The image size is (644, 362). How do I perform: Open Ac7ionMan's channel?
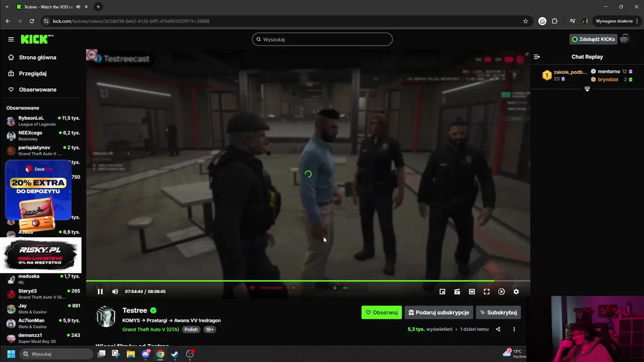(43, 323)
